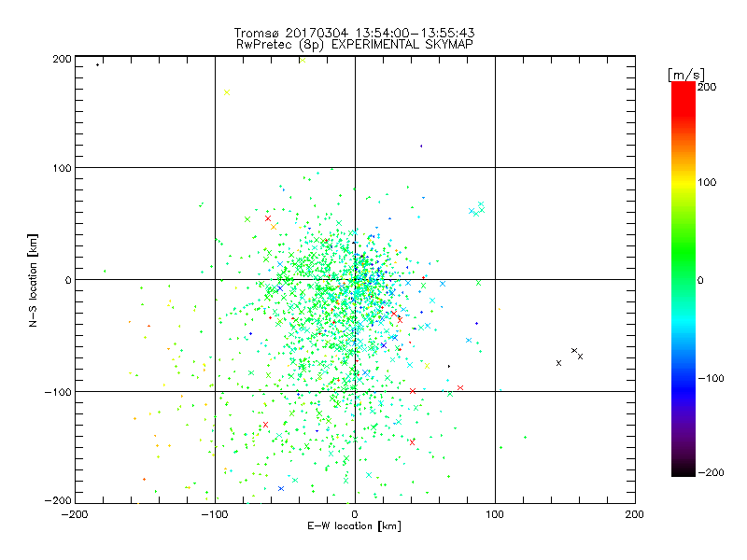Click the colorbar tick label '-100'
Viewport: 747px width, 560px height.
point(711,379)
